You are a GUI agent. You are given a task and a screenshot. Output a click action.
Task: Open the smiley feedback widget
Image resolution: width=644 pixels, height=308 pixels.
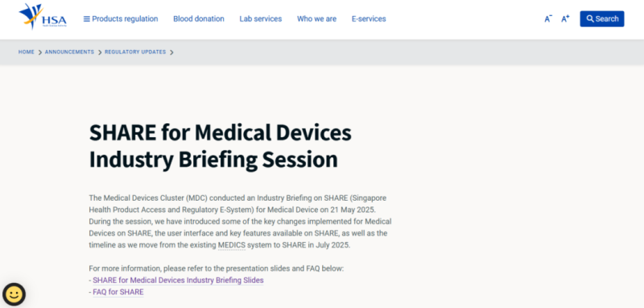pyautogui.click(x=14, y=294)
